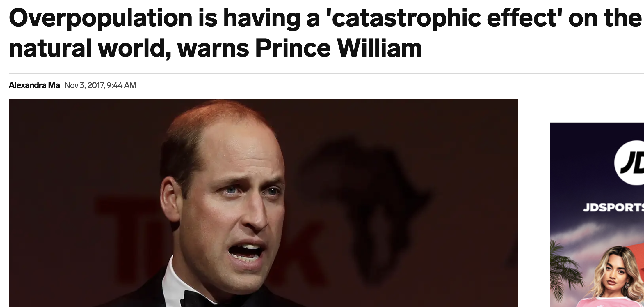Click the divider line below the headline
The width and height of the screenshot is (644, 307).
click(326, 74)
